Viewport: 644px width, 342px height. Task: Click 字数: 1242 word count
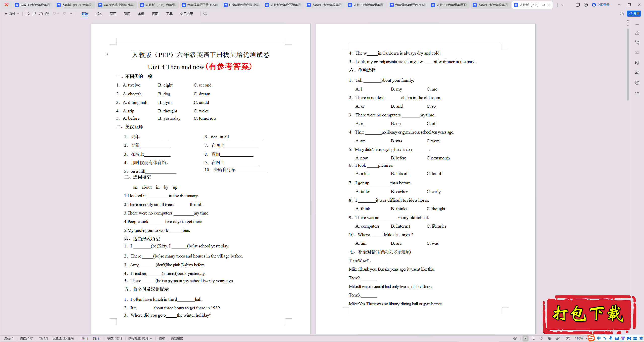[x=115, y=338]
